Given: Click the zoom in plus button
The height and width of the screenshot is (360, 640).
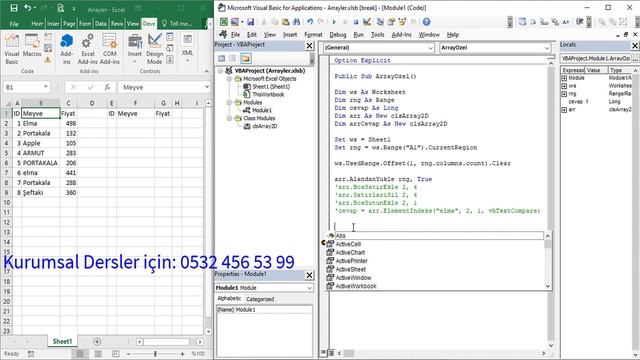Looking at the screenshot, I should click(x=182, y=354).
